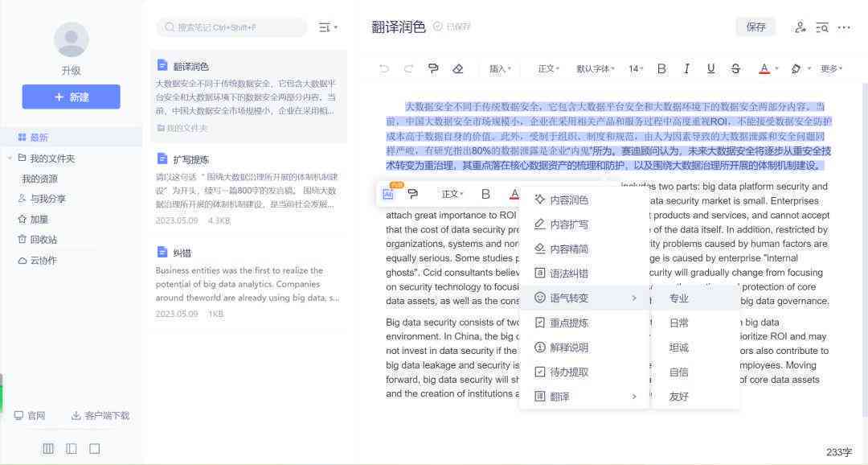Image resolution: width=868 pixels, height=465 pixels.
Task: Click the 客户端下载 download link
Action: tap(100, 416)
